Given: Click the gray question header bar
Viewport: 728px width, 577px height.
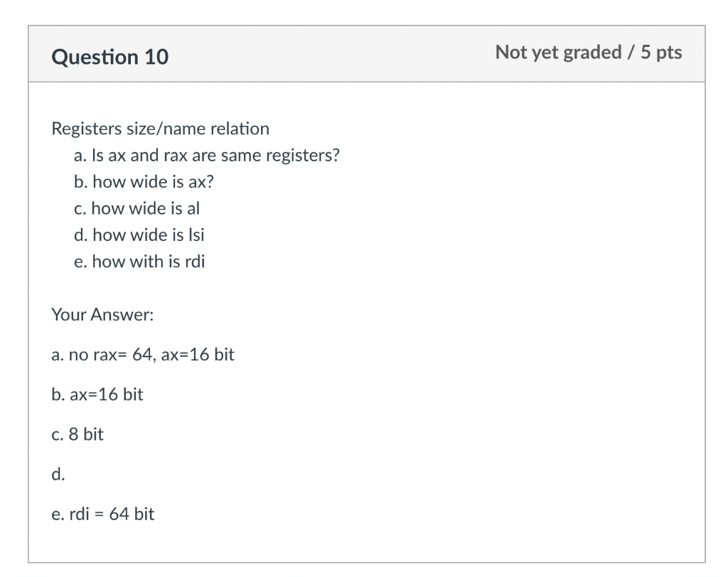Looking at the screenshot, I should coord(367,54).
